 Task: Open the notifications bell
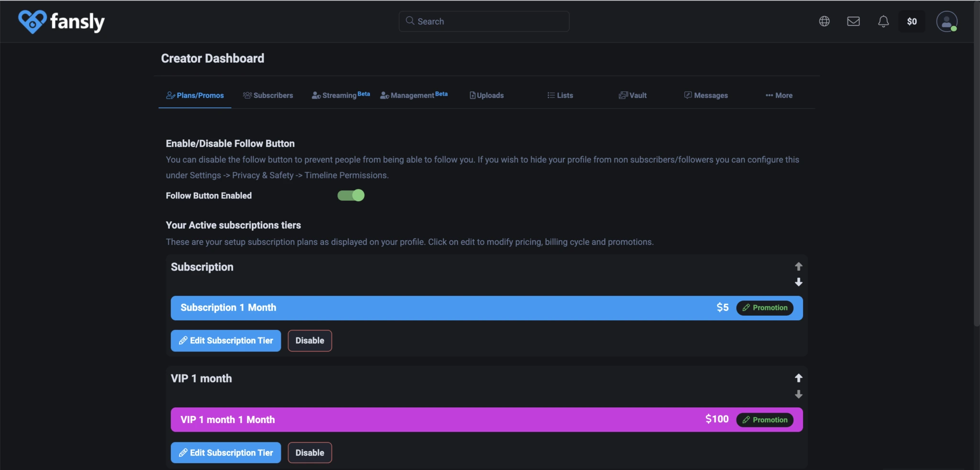883,22
